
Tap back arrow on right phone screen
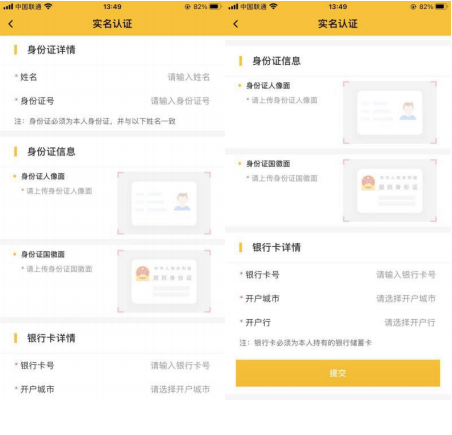pyautogui.click(x=236, y=24)
